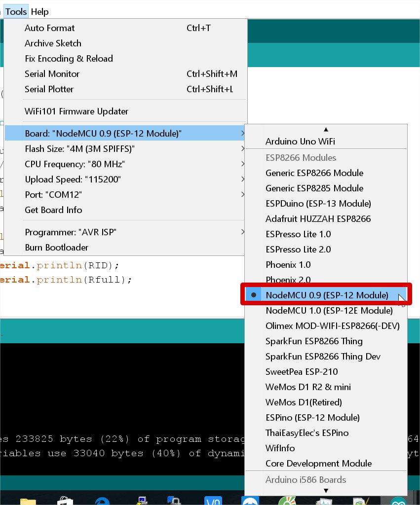Choose WeMos D1(Retired)

pos(326,402)
